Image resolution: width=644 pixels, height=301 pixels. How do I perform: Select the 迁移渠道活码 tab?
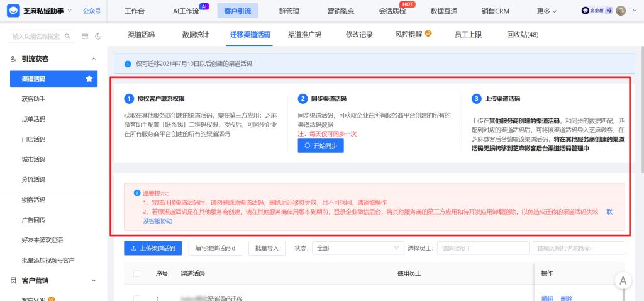click(x=250, y=35)
